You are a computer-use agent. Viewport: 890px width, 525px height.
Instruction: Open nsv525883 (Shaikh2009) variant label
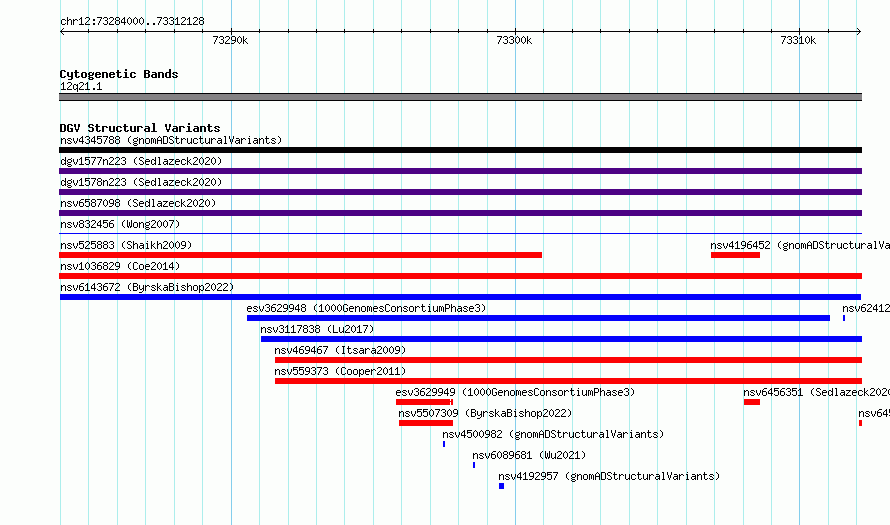pos(126,245)
